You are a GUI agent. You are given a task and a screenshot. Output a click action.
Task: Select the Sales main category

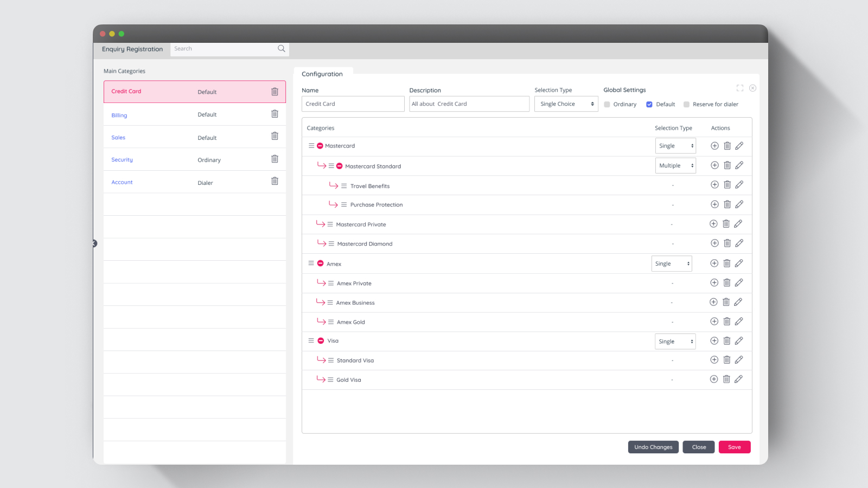(x=195, y=137)
